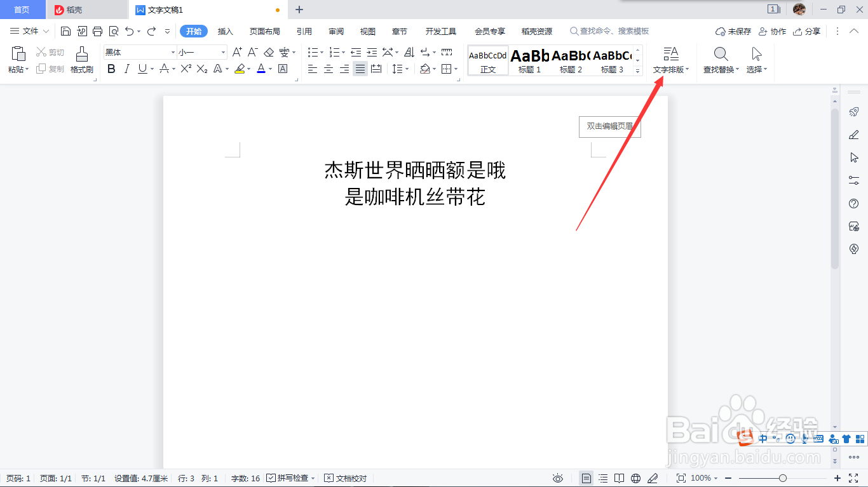The width and height of the screenshot is (868, 487).
Task: Click the subscript formatting icon
Action: coord(201,69)
